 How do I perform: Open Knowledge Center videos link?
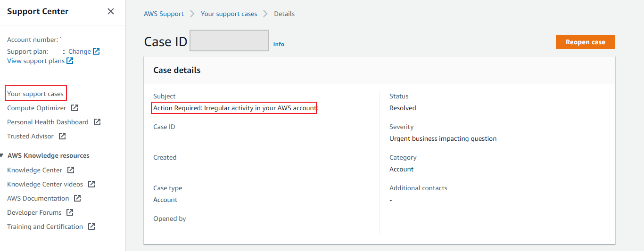coord(45,184)
